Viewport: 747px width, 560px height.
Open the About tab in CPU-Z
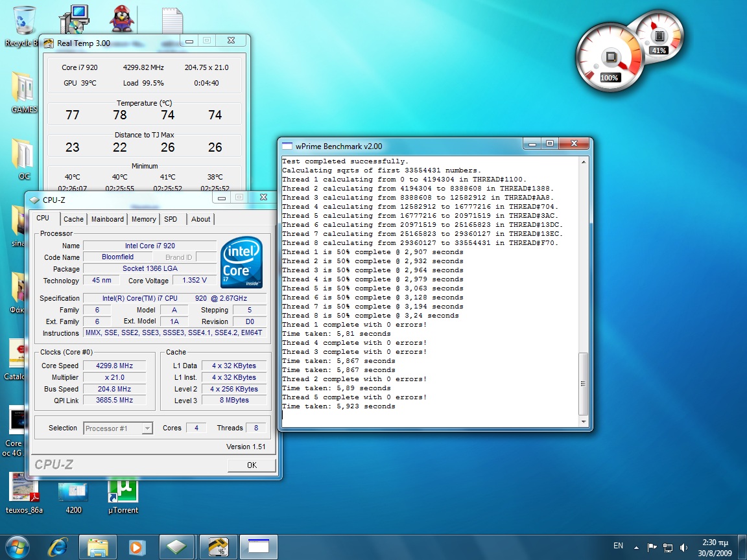click(200, 219)
